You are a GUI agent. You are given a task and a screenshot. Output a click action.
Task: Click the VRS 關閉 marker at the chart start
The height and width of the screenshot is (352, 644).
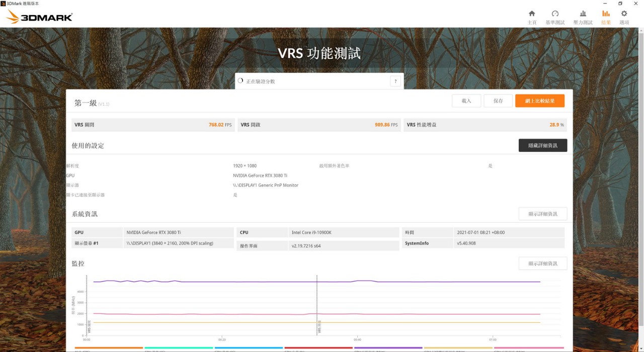[x=89, y=327]
